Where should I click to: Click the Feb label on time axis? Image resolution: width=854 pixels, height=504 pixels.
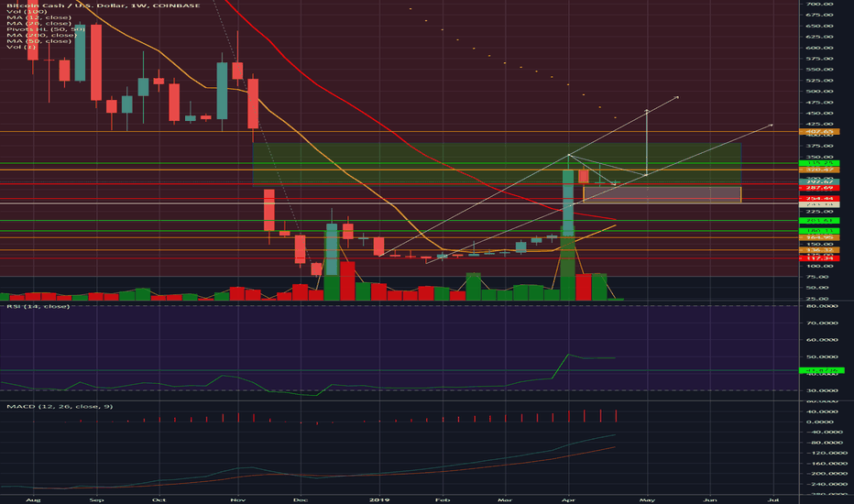click(443, 499)
